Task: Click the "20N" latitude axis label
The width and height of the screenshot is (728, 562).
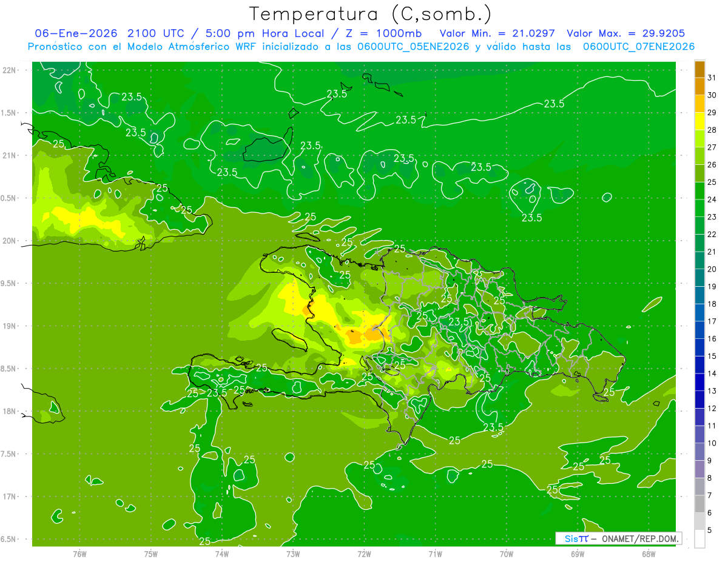Action: coord(10,241)
